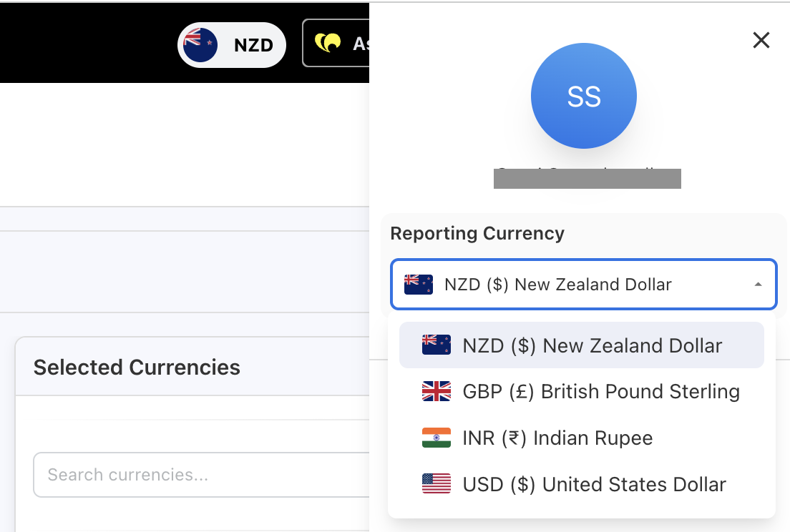Click the New Zealand flag in the dropdown list
Image resolution: width=790 pixels, height=532 pixels.
[x=437, y=345]
